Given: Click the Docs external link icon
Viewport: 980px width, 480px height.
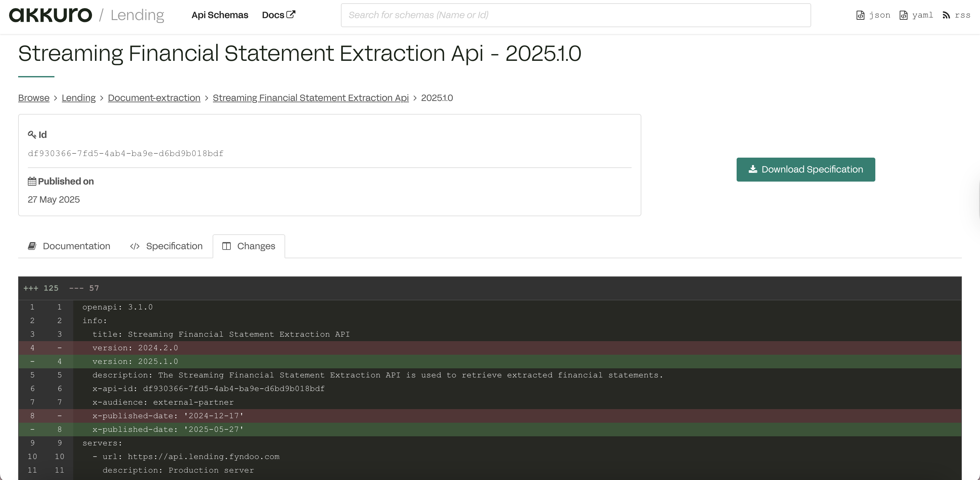Looking at the screenshot, I should (x=291, y=15).
